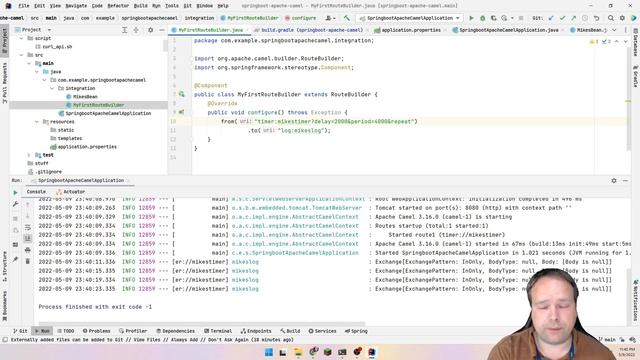Open the Problems tool window
The width and height of the screenshot is (640, 360).
(x=96, y=331)
